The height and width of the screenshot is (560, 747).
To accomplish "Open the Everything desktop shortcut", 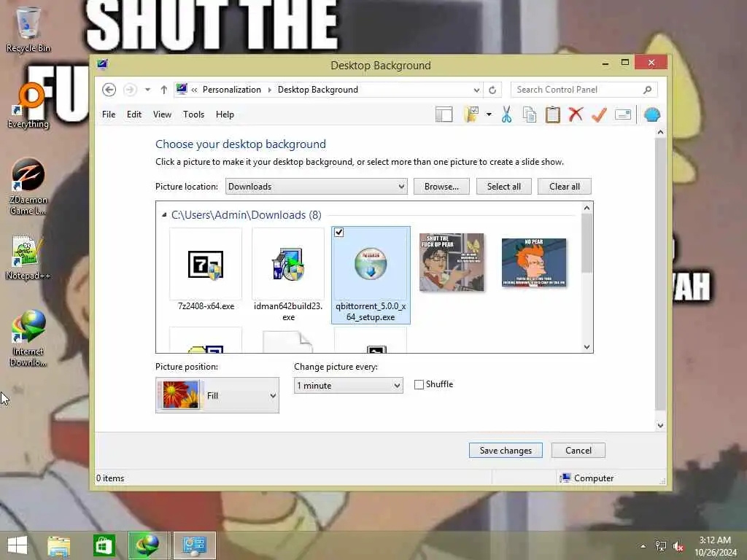I will click(x=28, y=106).
